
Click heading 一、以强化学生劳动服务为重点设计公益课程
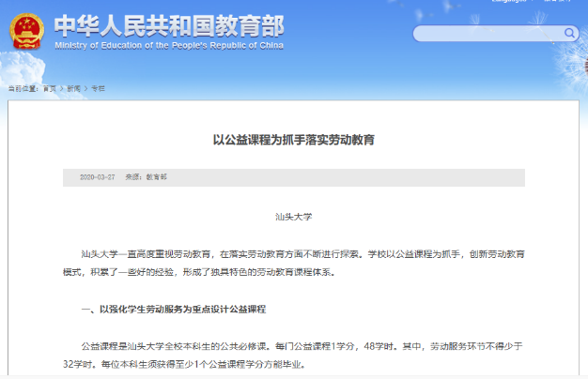(x=174, y=310)
